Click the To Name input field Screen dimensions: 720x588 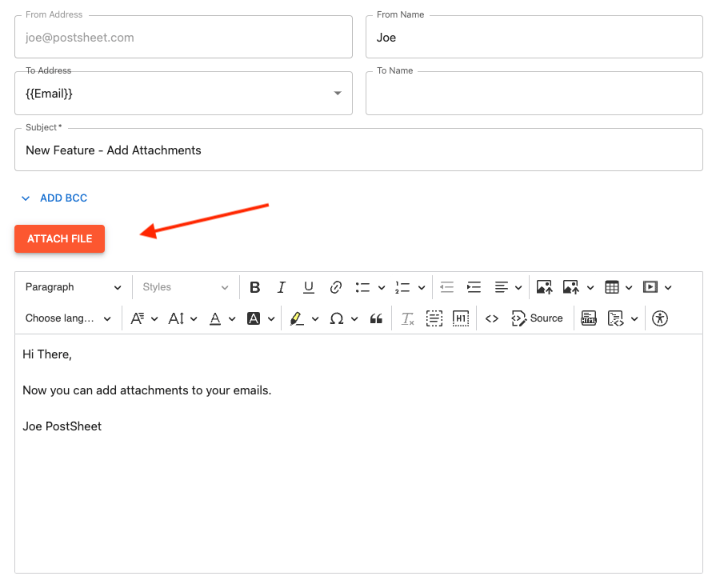click(534, 93)
